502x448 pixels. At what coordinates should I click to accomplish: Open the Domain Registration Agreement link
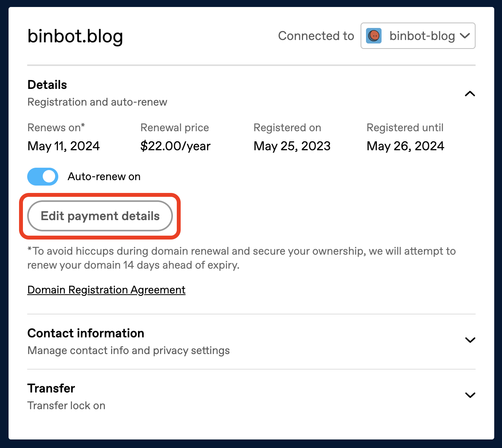click(x=106, y=290)
